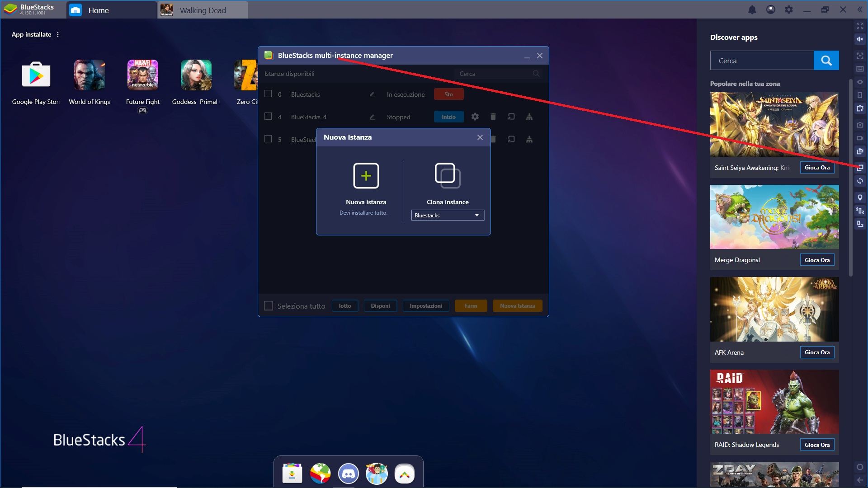Click the Disponi button
Screen dimensions: 868x488
click(380, 306)
